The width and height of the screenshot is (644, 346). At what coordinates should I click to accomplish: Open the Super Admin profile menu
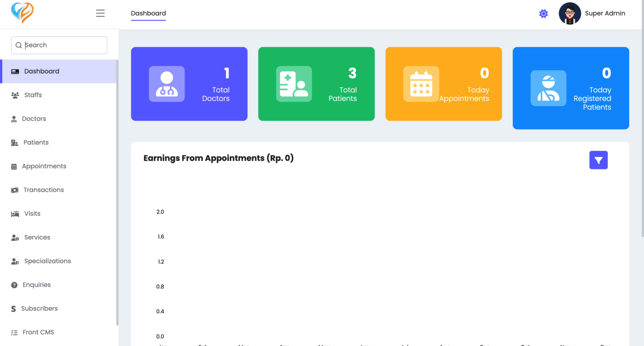click(592, 13)
